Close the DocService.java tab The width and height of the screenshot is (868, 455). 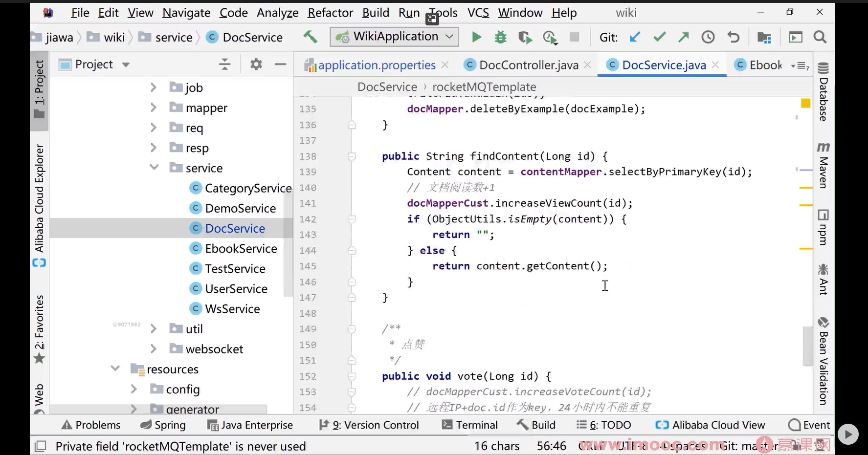point(715,65)
